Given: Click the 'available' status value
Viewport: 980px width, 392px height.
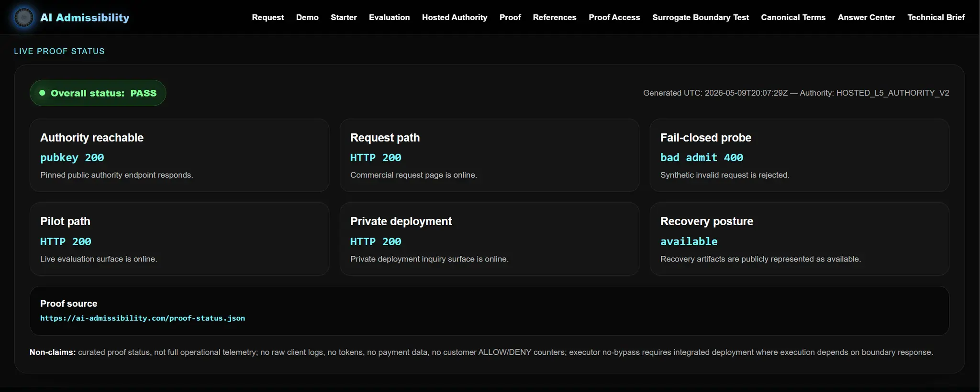Looking at the screenshot, I should pos(689,242).
